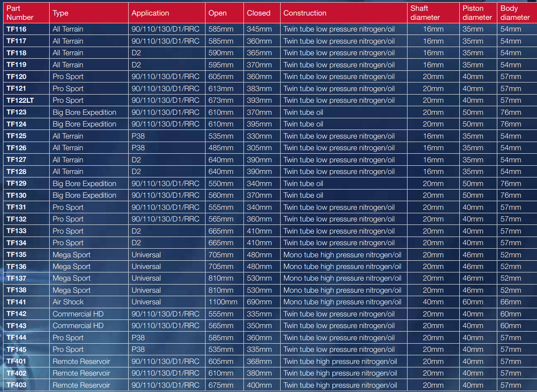This screenshot has height=392, width=537.
Task: Select Twin tube high pressure construction for TF402
Action: coord(340,373)
